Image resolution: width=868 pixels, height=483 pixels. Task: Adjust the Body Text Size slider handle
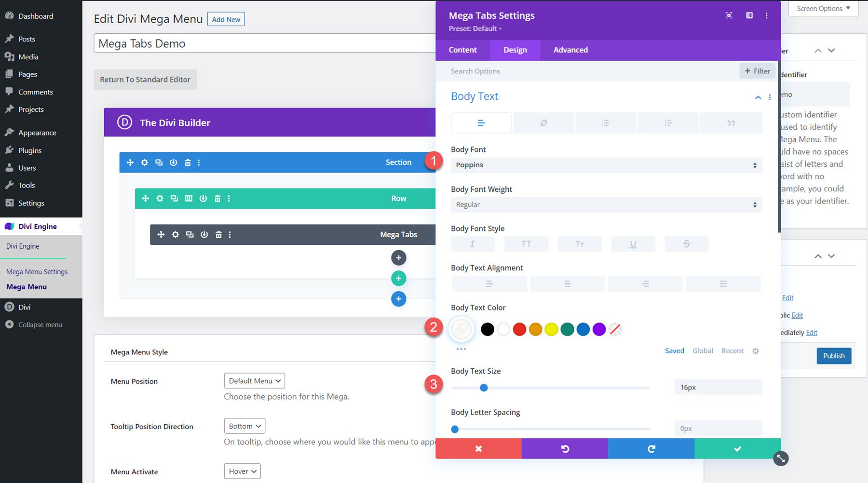484,388
